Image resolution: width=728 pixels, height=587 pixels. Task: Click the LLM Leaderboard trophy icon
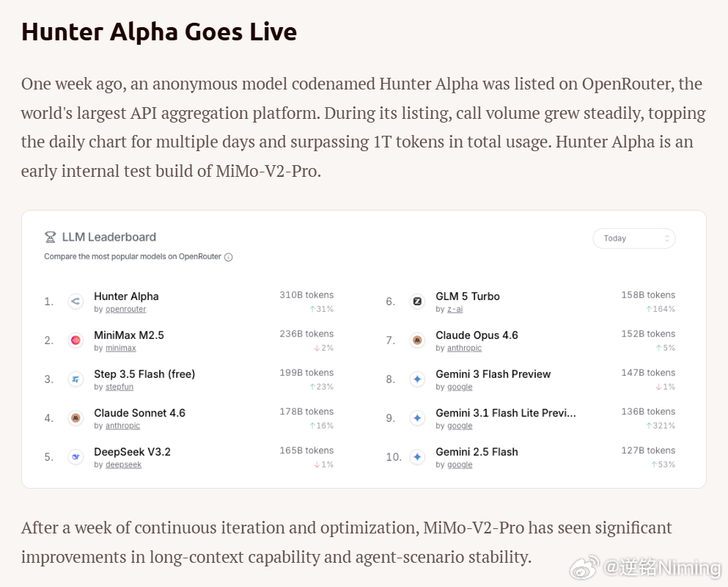coord(51,237)
